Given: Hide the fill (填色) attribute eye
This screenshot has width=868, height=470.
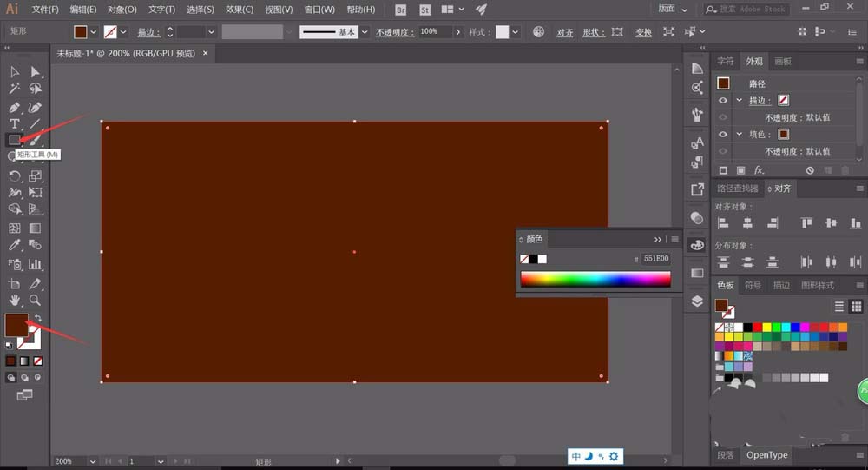Looking at the screenshot, I should pyautogui.click(x=723, y=134).
